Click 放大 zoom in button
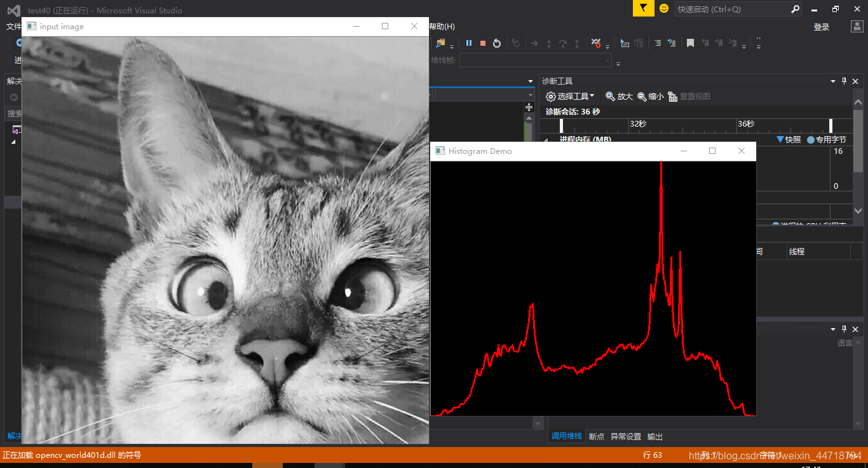868x468 pixels. 620,97
